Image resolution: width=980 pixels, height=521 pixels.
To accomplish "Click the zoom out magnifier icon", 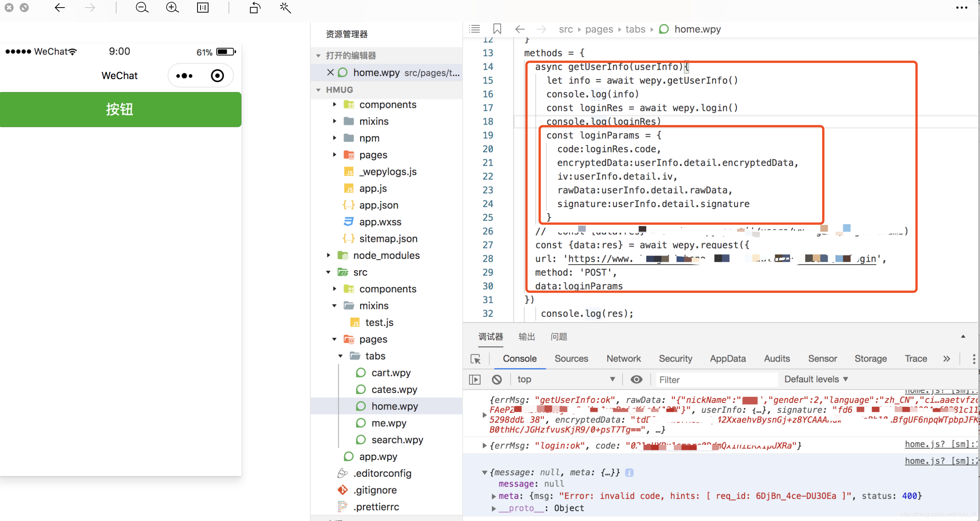I will coord(142,8).
